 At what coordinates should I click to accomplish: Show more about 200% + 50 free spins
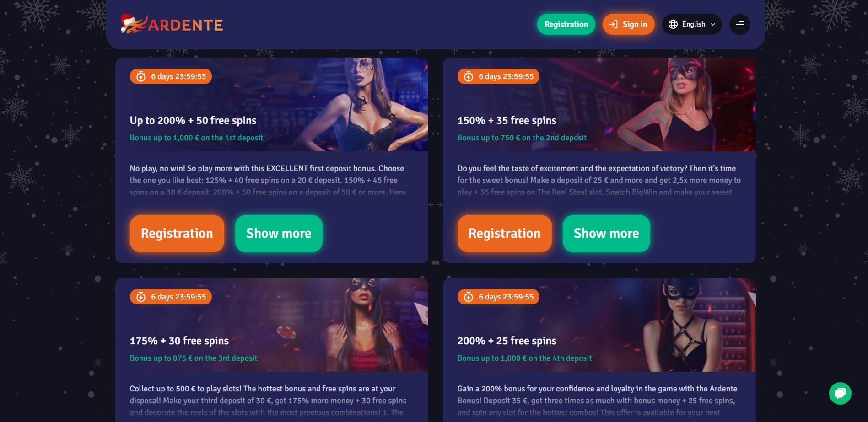pyautogui.click(x=279, y=234)
